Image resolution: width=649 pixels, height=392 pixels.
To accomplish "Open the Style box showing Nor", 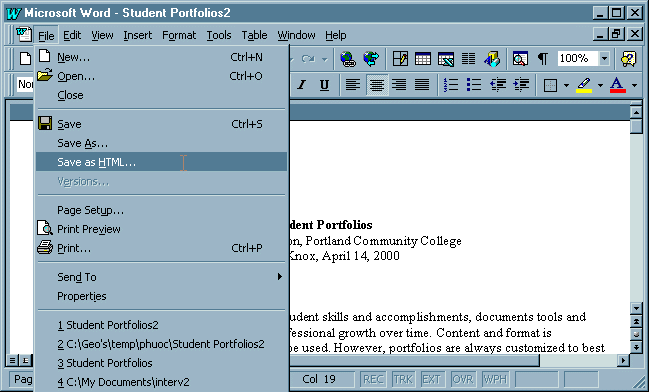I will coord(25,84).
